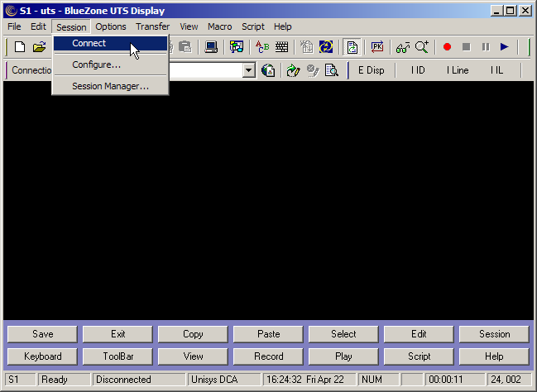Click the New session document icon
This screenshot has height=392, width=537.
coord(20,47)
